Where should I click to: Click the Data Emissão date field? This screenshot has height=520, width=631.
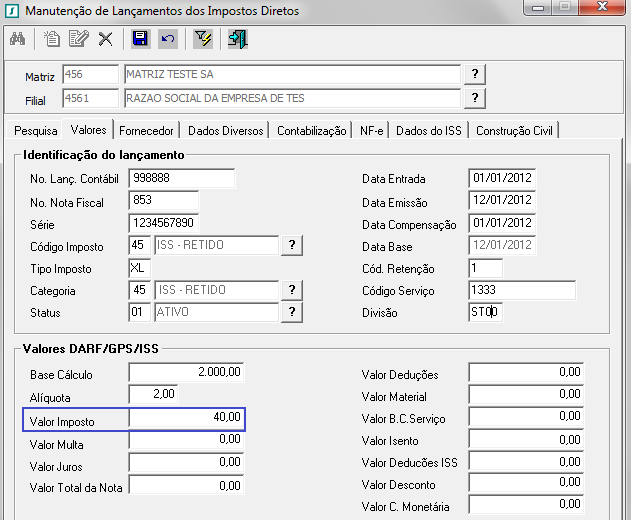click(x=502, y=200)
